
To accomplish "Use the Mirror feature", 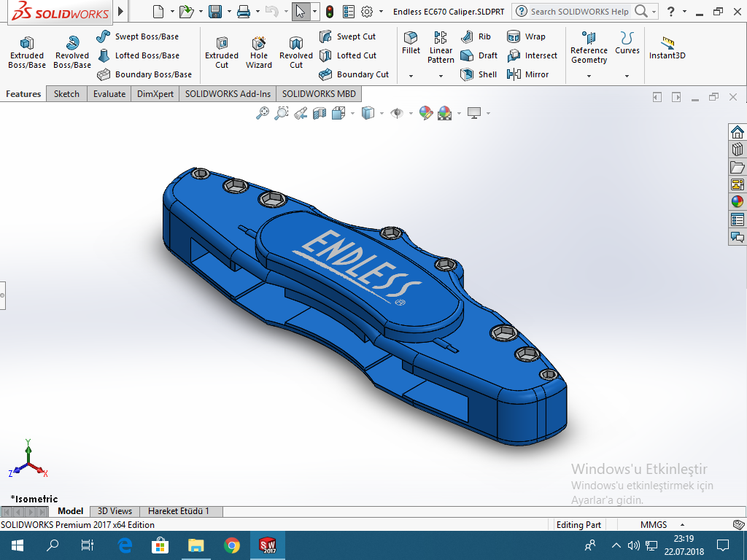I will point(528,74).
